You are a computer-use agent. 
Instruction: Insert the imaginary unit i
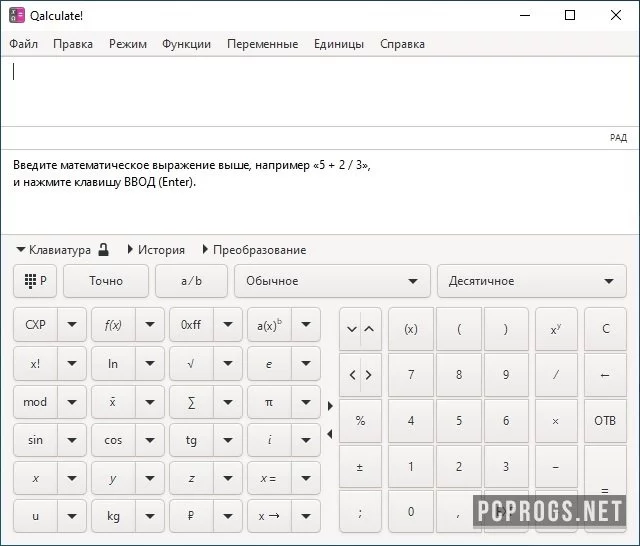(269, 440)
